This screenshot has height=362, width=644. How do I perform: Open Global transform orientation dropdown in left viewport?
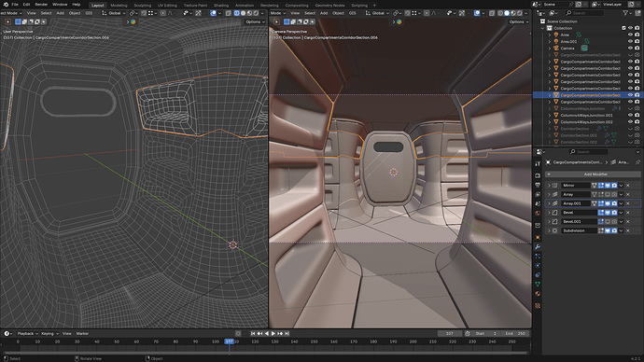114,13
